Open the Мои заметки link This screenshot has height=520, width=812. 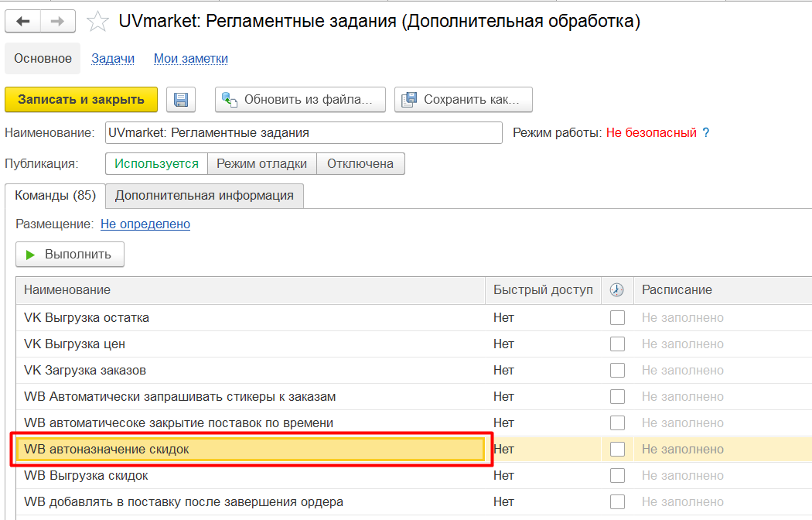pyautogui.click(x=190, y=59)
